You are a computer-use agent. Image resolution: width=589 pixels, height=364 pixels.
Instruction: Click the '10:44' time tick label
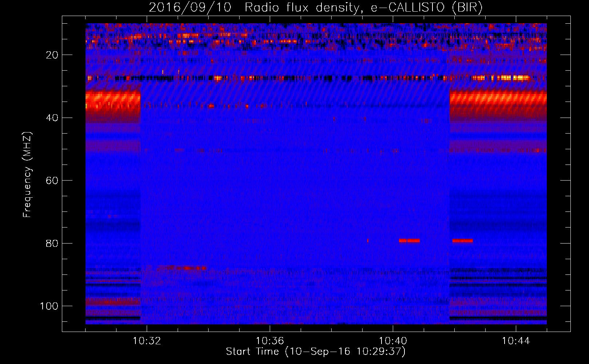516,341
